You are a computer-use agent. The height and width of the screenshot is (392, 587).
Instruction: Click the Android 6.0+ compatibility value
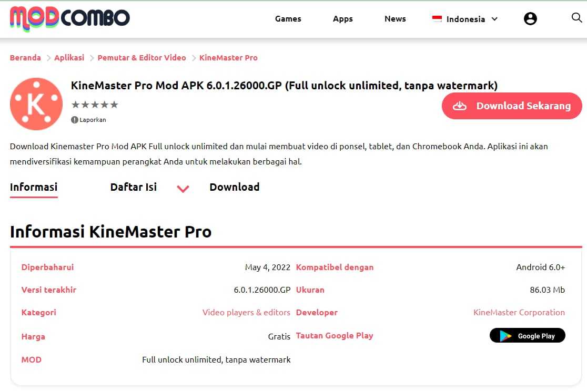point(541,267)
